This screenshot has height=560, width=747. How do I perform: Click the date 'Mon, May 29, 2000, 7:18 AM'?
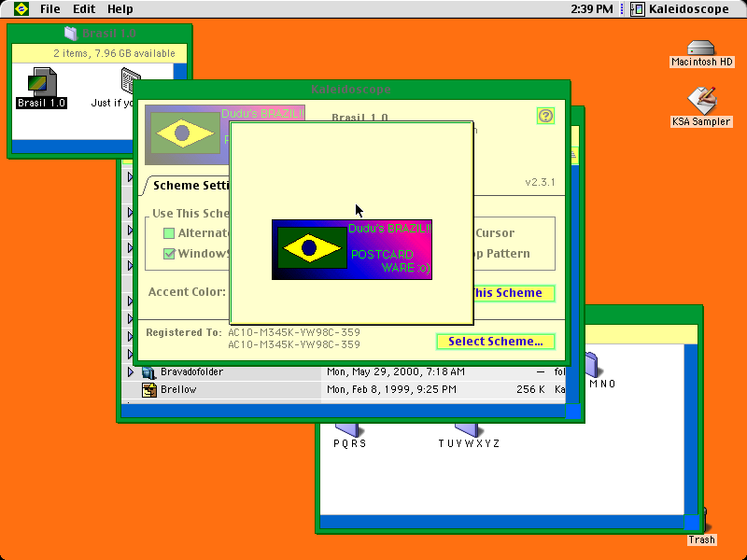tap(396, 371)
